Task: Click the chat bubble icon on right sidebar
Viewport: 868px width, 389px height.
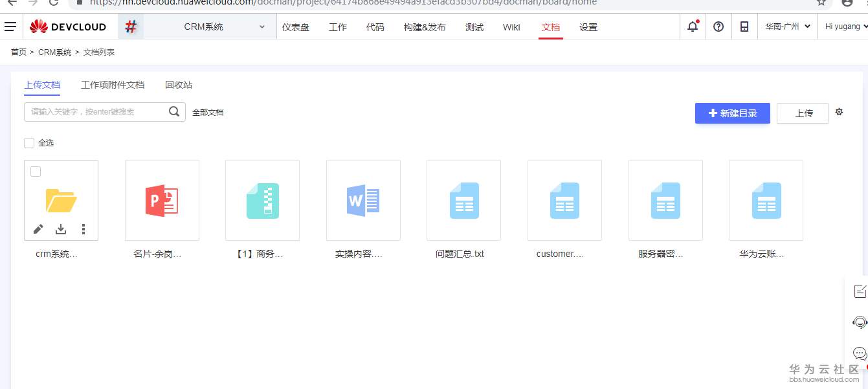Action: tap(860, 353)
